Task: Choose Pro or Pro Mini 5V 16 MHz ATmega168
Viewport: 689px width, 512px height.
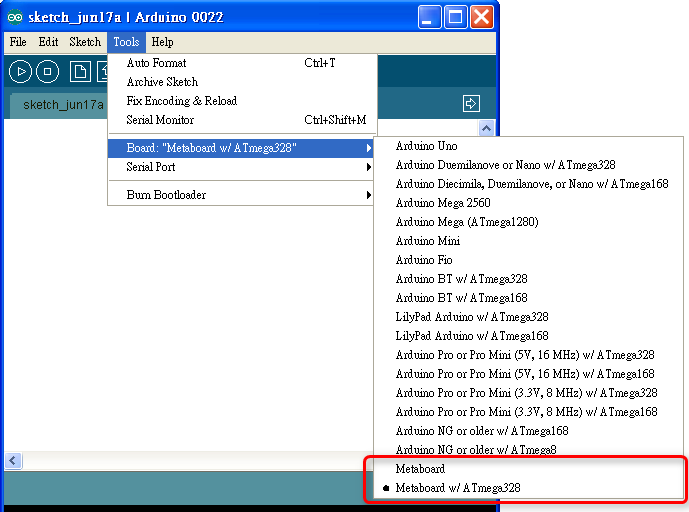Action: click(x=528, y=374)
